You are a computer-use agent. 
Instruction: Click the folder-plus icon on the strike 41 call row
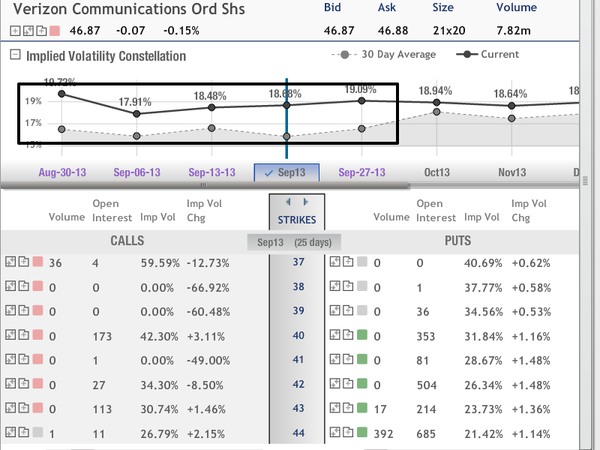[x=24, y=360]
